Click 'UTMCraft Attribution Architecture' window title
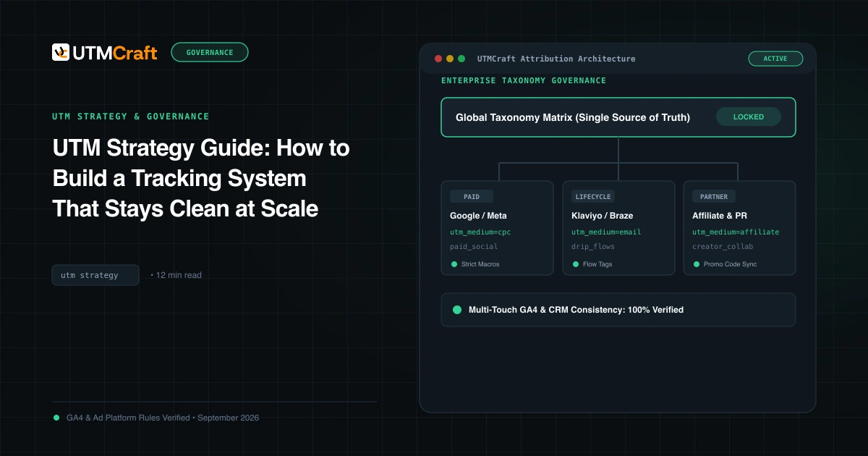The width and height of the screenshot is (868, 456). point(556,59)
